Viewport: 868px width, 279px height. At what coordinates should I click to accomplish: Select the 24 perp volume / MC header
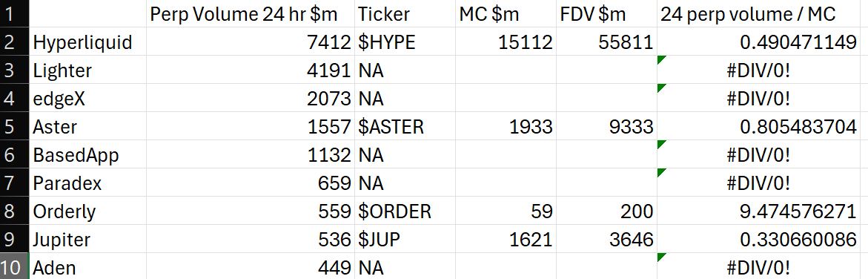(762, 14)
